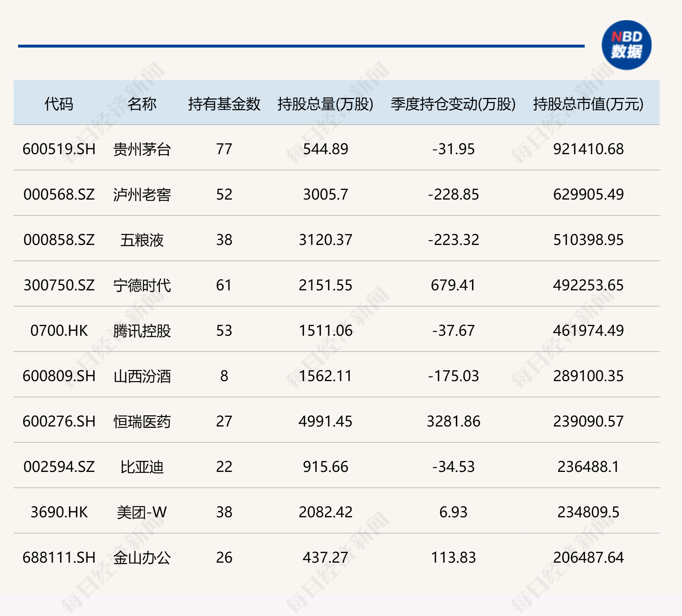Click the stock name 贵州茅台
This screenshot has width=682, height=616.
coord(142,149)
